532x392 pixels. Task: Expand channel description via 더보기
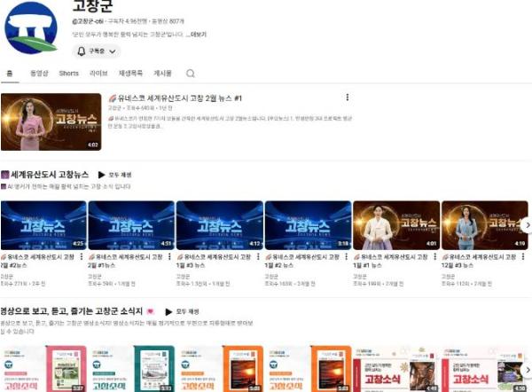198,35
